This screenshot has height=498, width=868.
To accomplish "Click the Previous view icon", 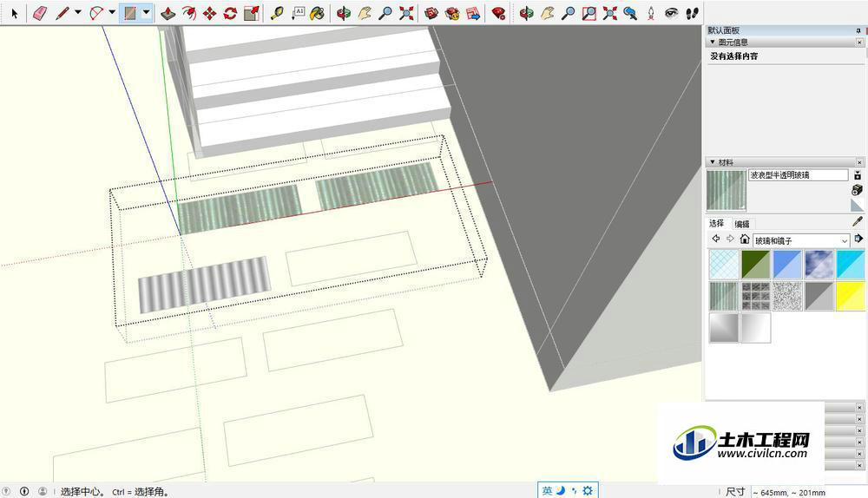I will point(630,13).
